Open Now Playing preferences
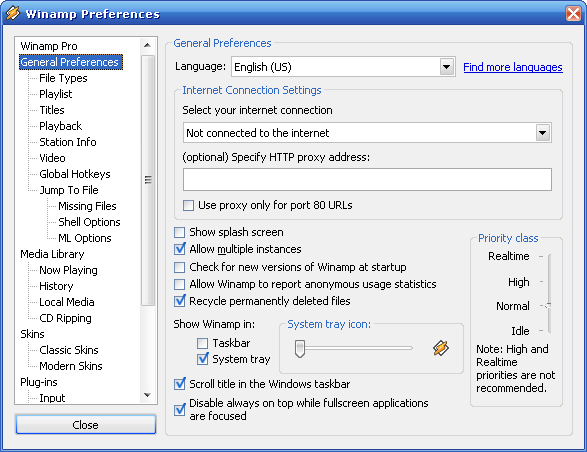The height and width of the screenshot is (452, 587). [68, 270]
